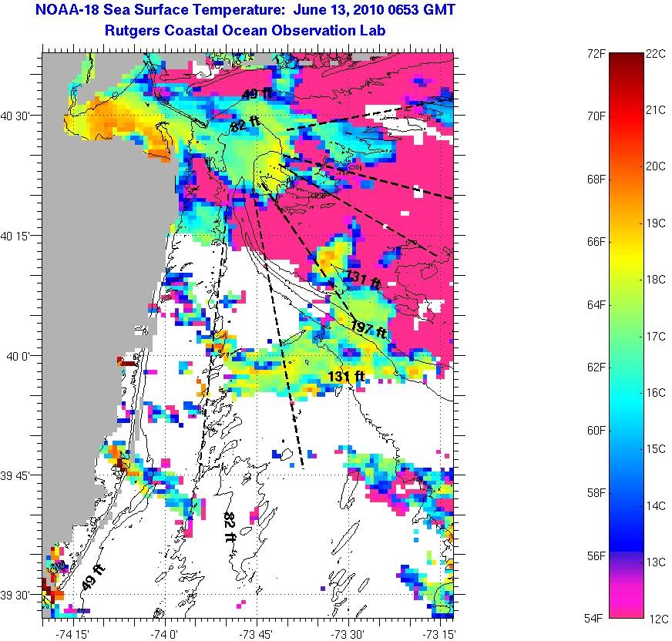Click the 16C label on the color scale
The height and width of the screenshot is (641, 672).
click(656, 392)
